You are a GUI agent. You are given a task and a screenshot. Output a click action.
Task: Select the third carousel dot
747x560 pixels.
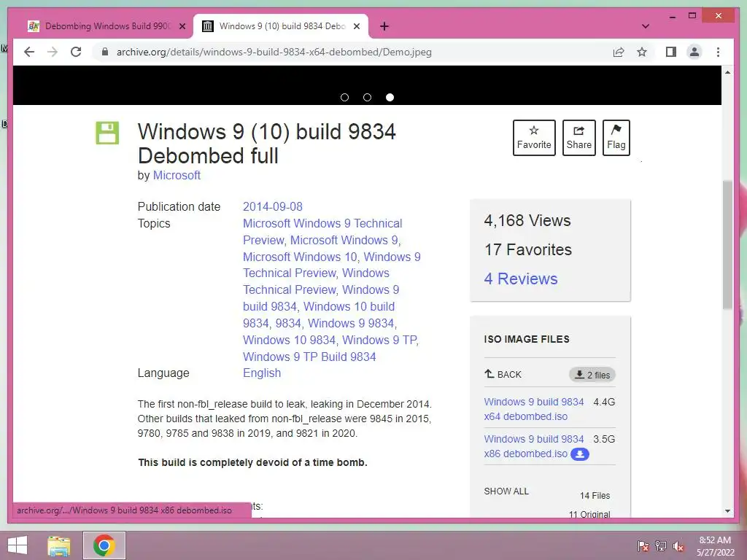[x=390, y=97]
